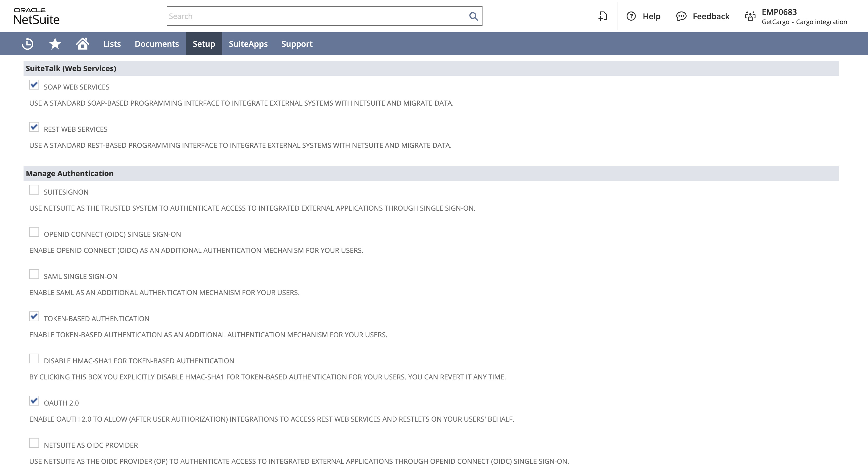Enable NetSuite as OIDC Provider checkbox
868x473 pixels.
click(x=34, y=443)
